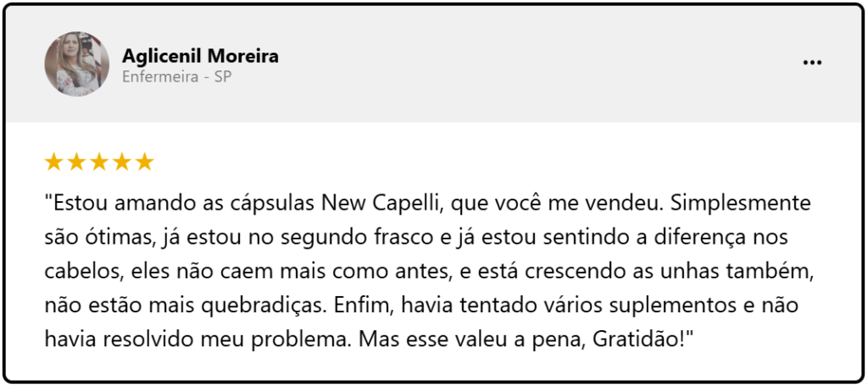The width and height of the screenshot is (868, 387).
Task: Click the first rating star
Action: (53, 161)
